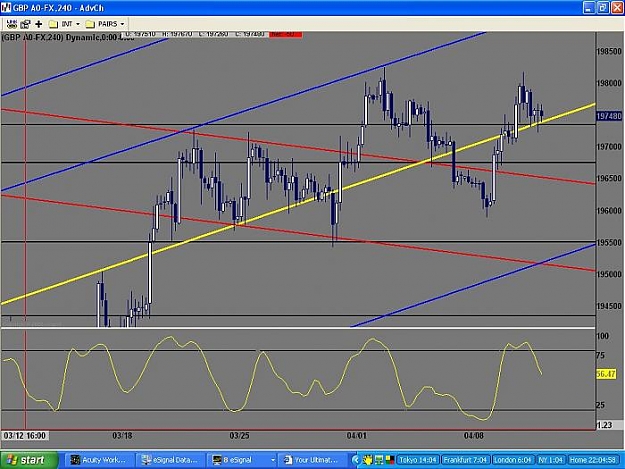Open the grouped 8 eSignal taskbar button

point(243,460)
